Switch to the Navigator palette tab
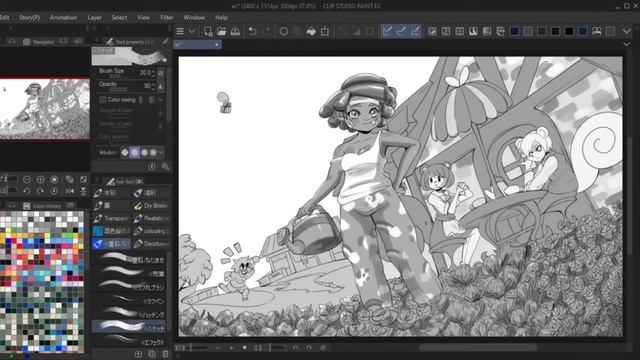This screenshot has width=640, height=360. pyautogui.click(x=39, y=42)
